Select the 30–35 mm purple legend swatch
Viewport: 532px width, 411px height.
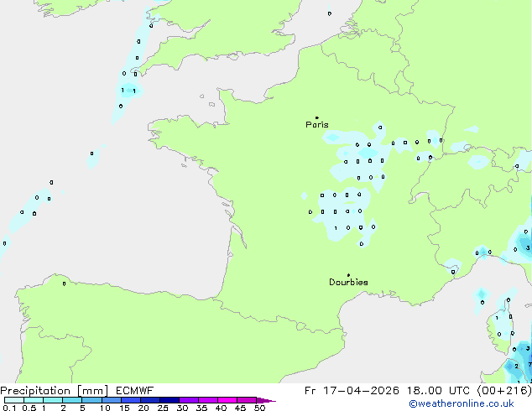click(189, 400)
